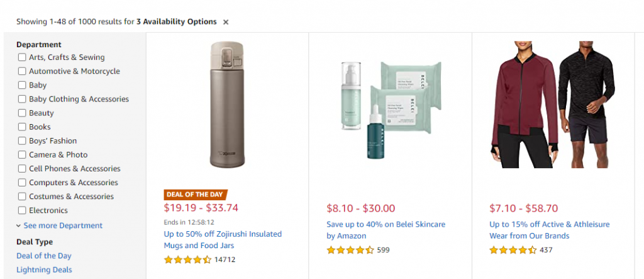The width and height of the screenshot is (644, 279).
Task: Toggle the Camera & Photo checkbox
Action: pos(22,155)
